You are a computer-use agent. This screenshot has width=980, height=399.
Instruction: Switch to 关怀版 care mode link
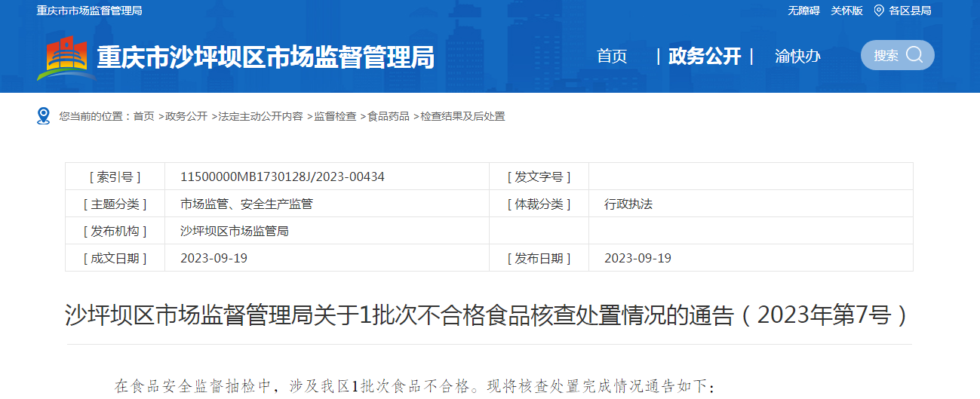tap(846, 11)
